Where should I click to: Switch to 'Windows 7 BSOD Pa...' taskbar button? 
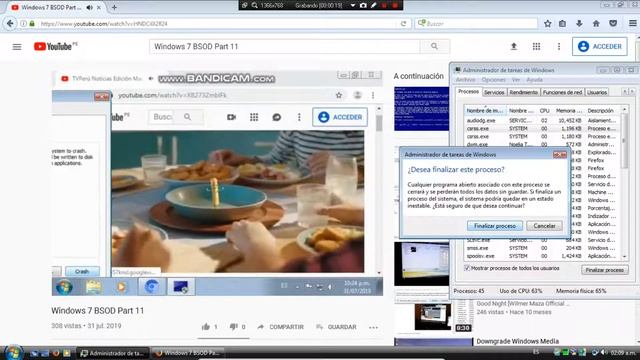point(188,353)
